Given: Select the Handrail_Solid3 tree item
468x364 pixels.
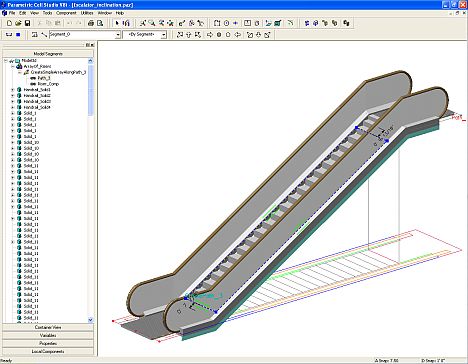Looking at the screenshot, I should coord(37,101).
